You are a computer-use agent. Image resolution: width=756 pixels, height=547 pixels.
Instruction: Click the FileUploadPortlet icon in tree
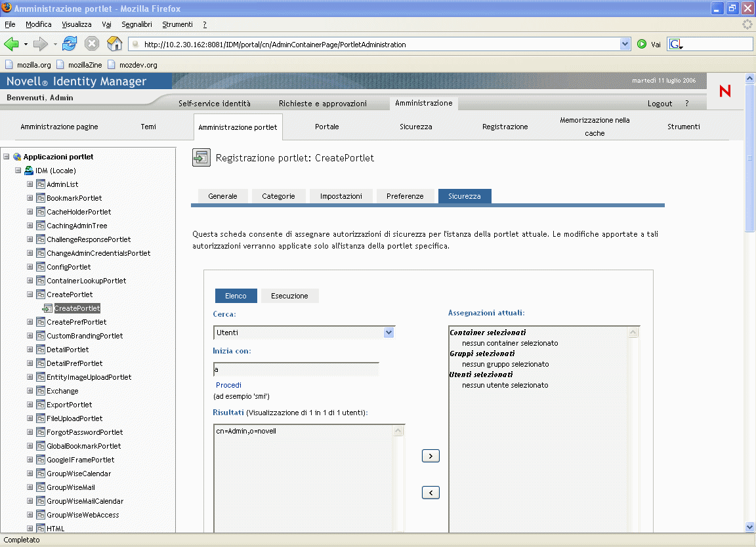click(x=41, y=418)
